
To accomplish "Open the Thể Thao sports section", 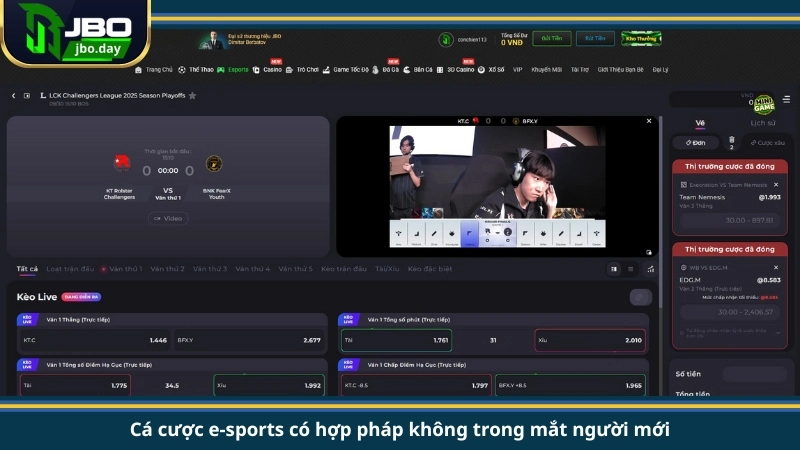I will (x=196, y=70).
